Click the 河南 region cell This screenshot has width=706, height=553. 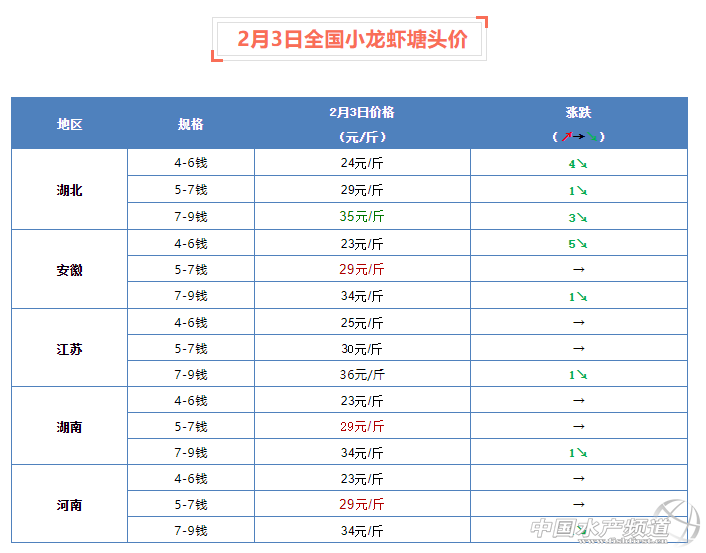(69, 505)
